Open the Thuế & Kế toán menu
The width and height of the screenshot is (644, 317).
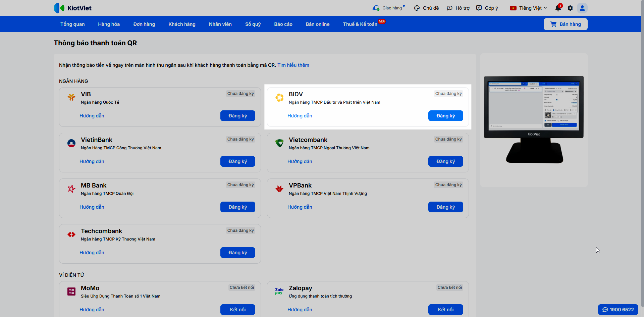[x=360, y=24]
